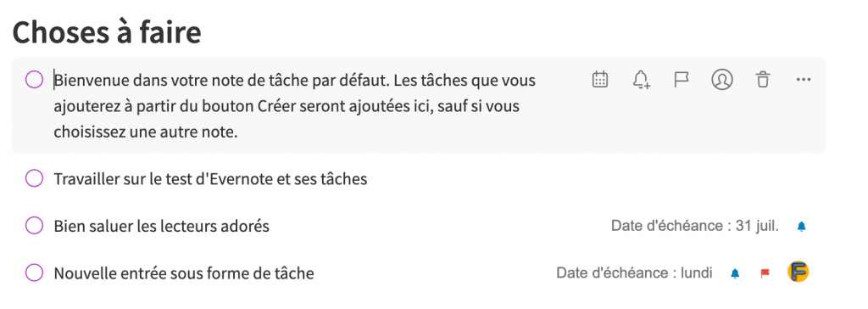Add a reminder with the bell-plus icon
Image resolution: width=868 pixels, height=309 pixels.
tap(641, 79)
